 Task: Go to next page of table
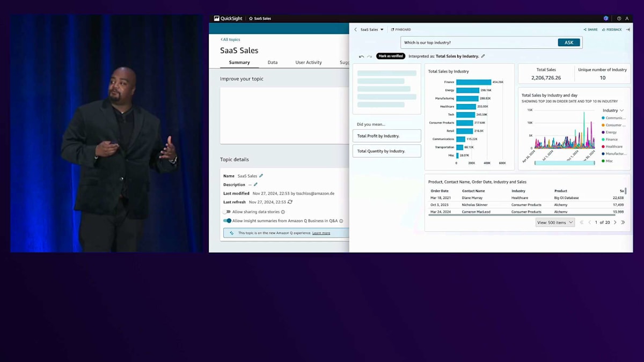pos(615,222)
